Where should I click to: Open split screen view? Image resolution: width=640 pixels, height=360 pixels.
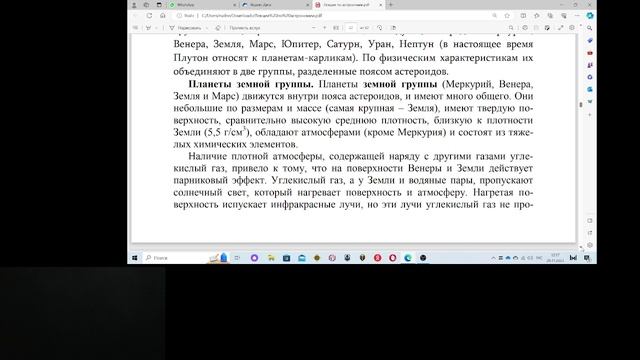click(523, 16)
